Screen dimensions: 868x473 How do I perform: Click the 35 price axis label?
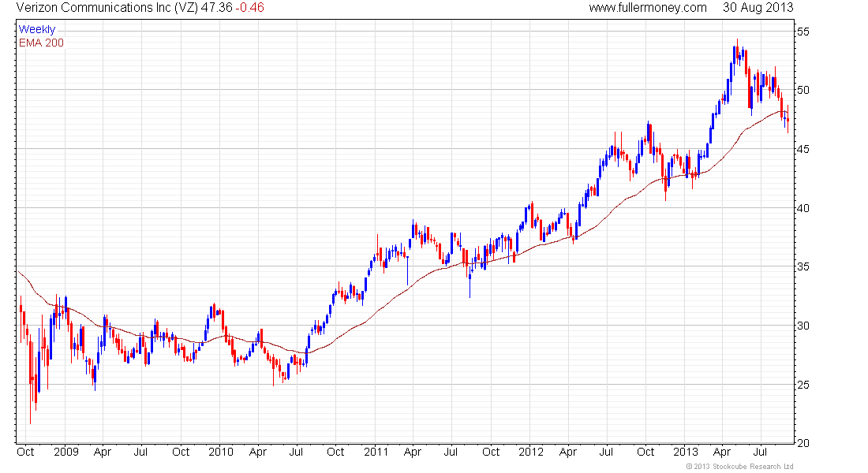pos(803,266)
